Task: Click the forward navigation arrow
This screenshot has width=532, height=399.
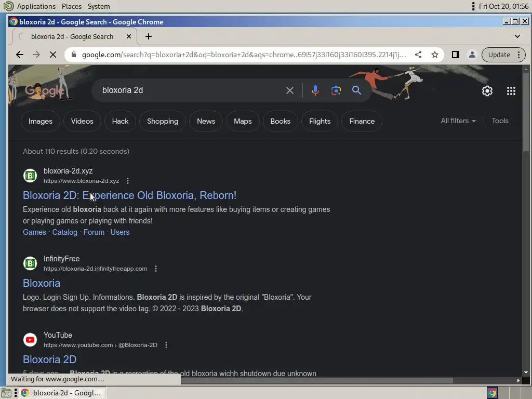Action: (x=36, y=55)
